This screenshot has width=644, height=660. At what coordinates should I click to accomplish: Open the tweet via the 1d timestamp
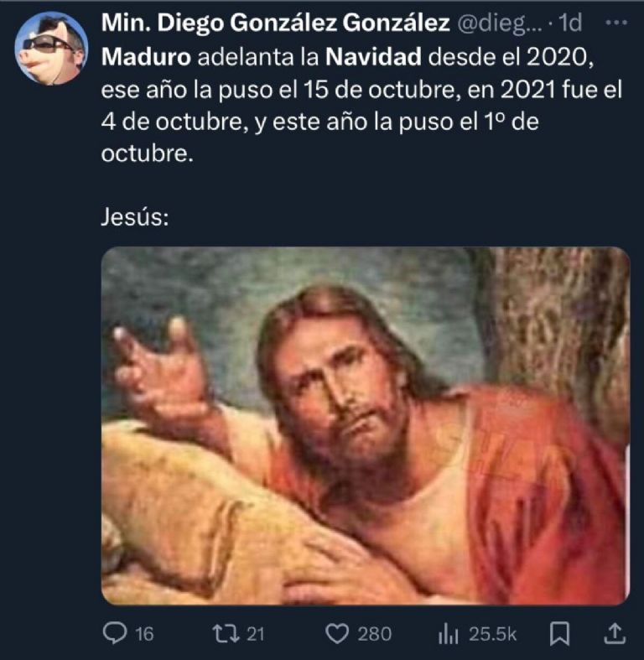pos(570,25)
